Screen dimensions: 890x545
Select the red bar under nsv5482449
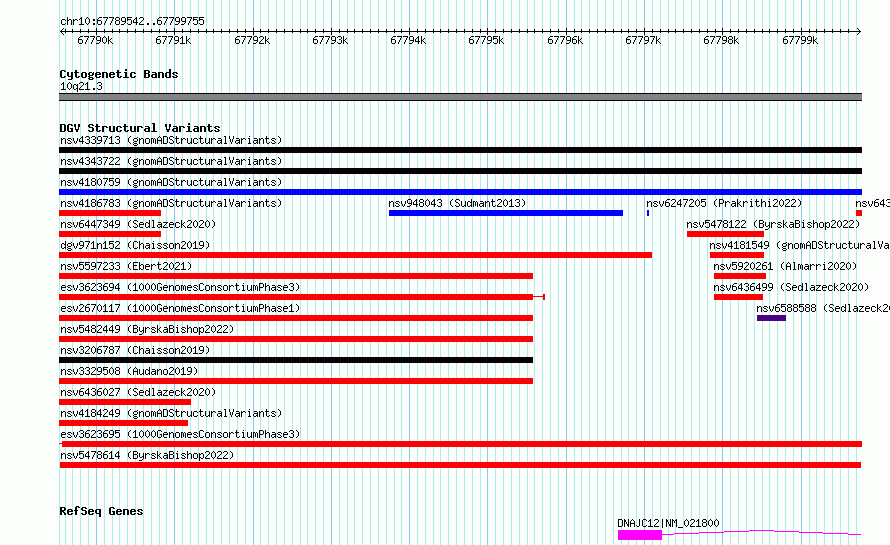coord(296,339)
